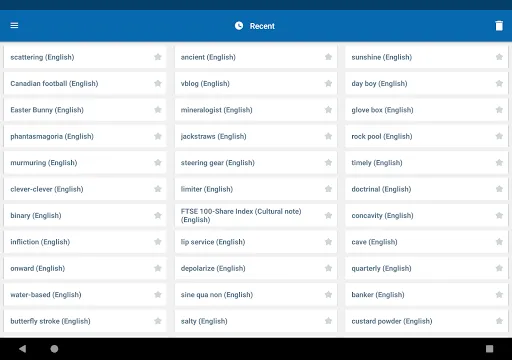Open FTSE 100-Share Index cultural note
Viewport: 512px width, 360px height.
point(256,215)
